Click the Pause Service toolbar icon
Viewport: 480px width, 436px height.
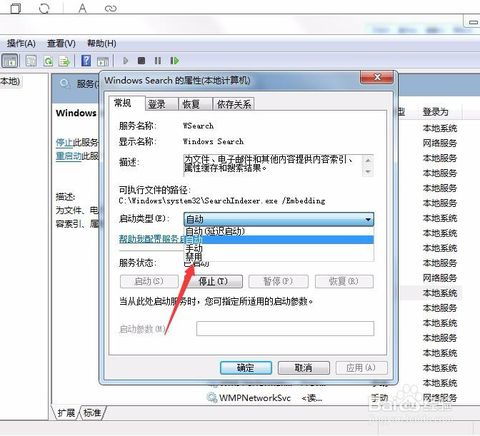158,61
